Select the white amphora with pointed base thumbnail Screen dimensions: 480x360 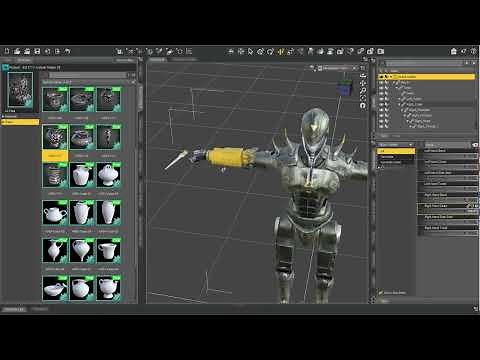[x=82, y=250]
